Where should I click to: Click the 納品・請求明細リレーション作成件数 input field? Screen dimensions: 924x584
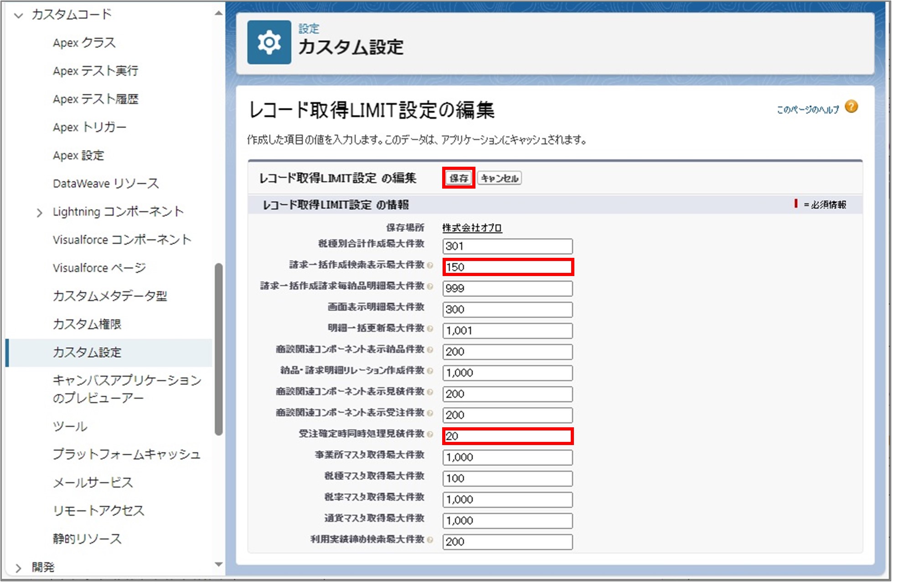pos(507,373)
